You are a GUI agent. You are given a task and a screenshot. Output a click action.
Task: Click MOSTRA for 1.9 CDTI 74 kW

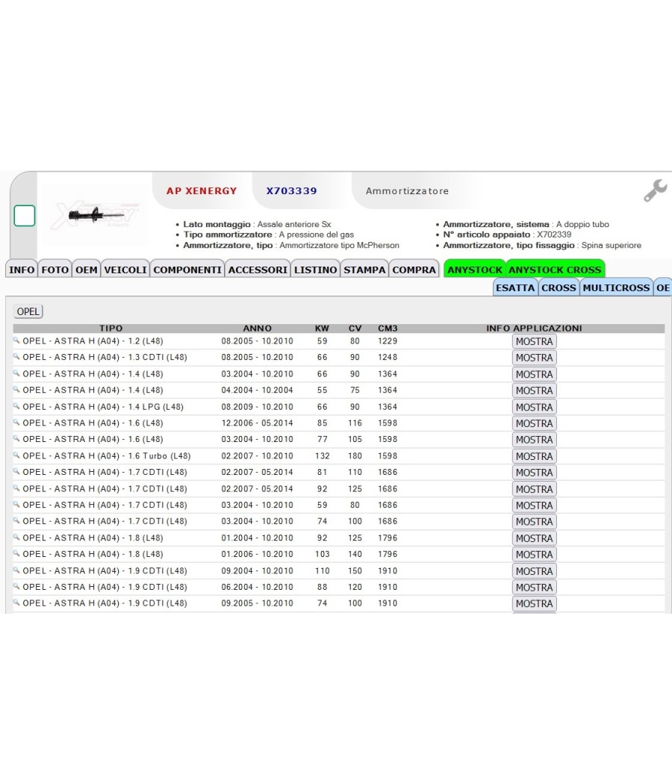[535, 603]
